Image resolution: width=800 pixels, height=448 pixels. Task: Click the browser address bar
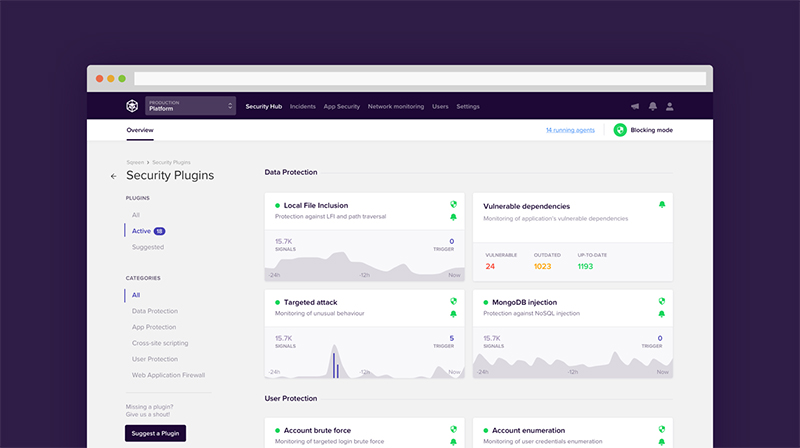420,78
